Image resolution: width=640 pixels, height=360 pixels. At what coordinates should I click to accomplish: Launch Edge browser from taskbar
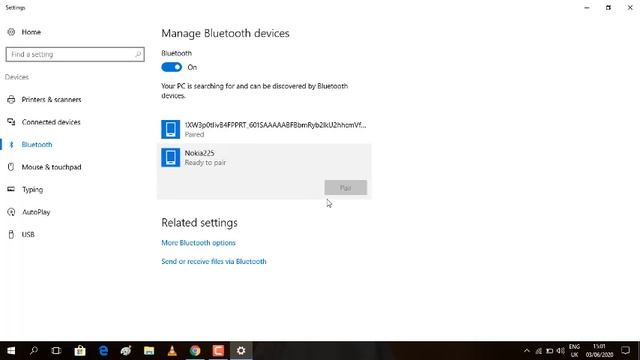tap(103, 351)
